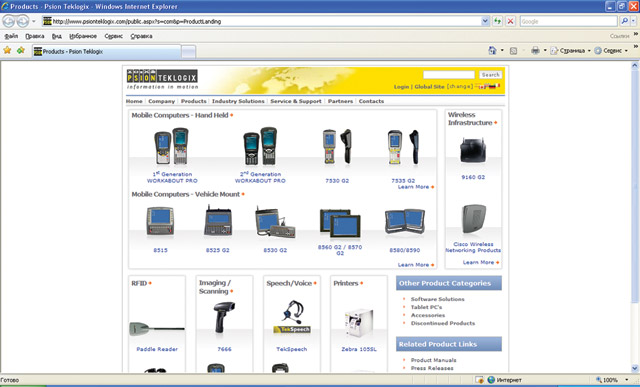Image resolution: width=640 pixels, height=387 pixels.
Task: Click the browser Back arrow button
Action: pyautogui.click(x=9, y=21)
